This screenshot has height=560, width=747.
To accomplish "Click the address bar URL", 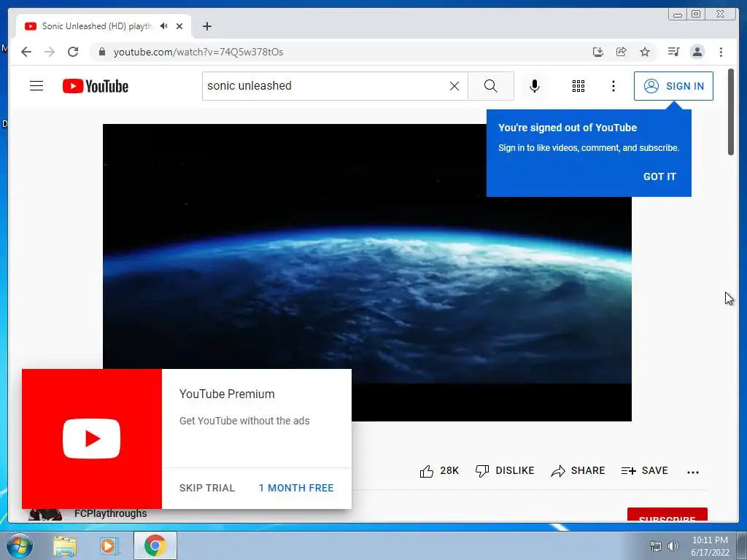I will [198, 52].
